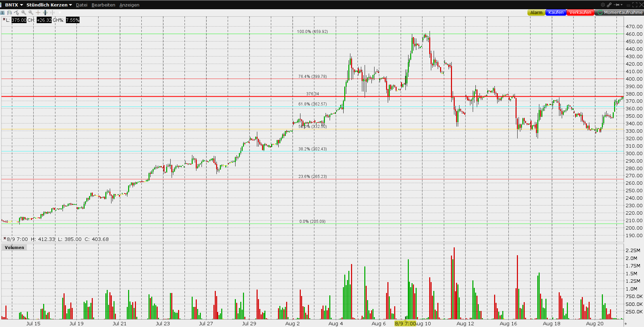This screenshot has width=644, height=327.
Task: Click the last price value 375.00
Action: pos(19,20)
